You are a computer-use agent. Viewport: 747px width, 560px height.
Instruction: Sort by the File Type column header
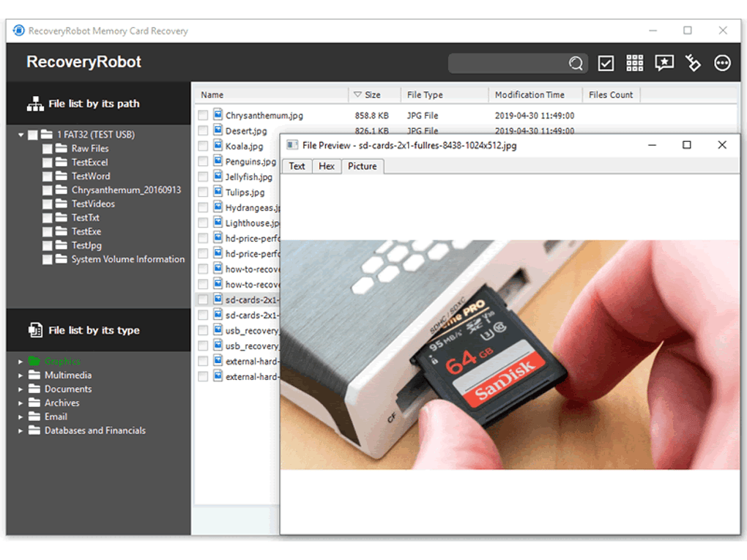click(x=445, y=94)
